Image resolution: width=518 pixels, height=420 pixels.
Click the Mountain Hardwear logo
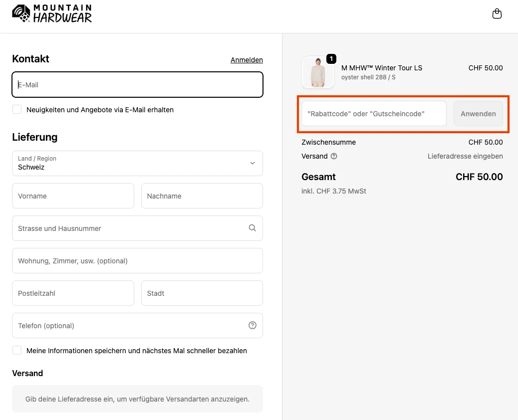pyautogui.click(x=52, y=14)
